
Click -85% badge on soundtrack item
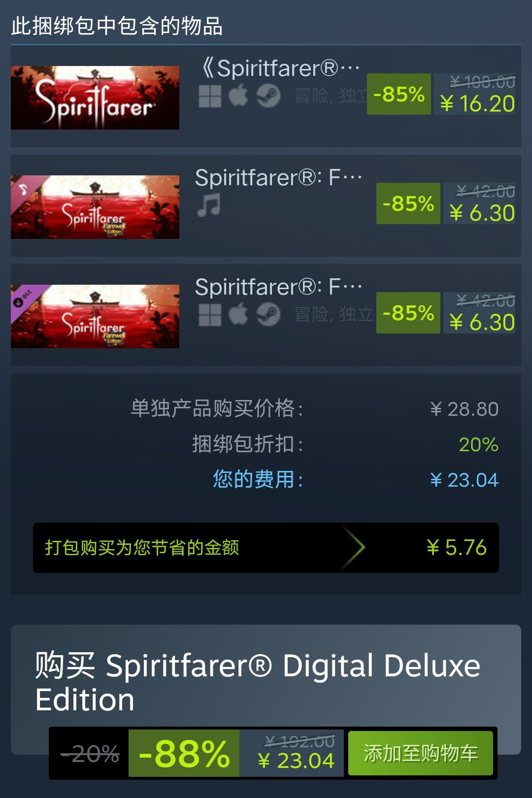point(408,203)
